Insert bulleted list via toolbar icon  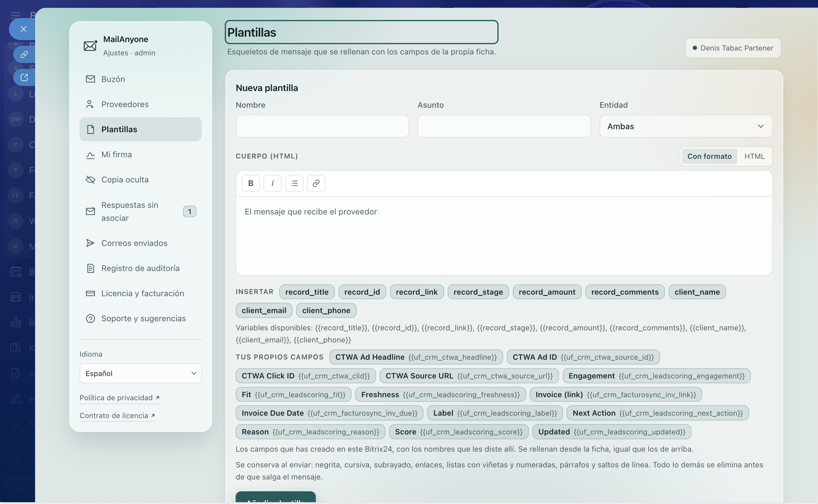tap(294, 183)
